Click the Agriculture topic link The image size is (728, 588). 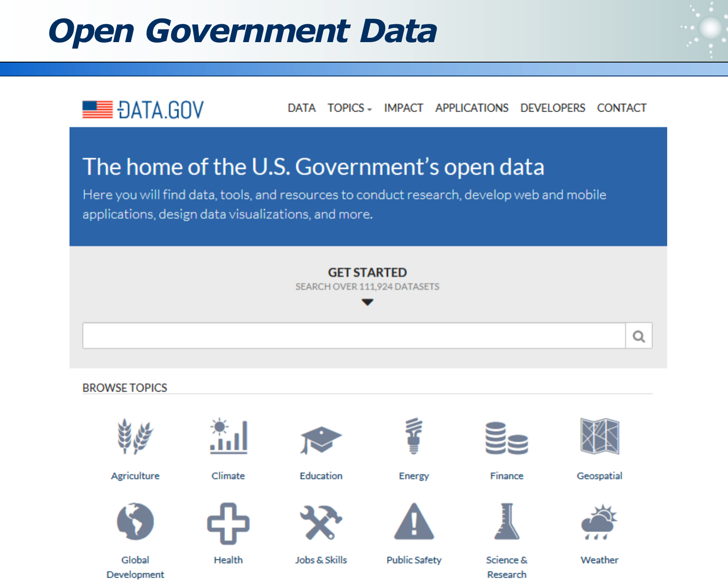coord(135,476)
